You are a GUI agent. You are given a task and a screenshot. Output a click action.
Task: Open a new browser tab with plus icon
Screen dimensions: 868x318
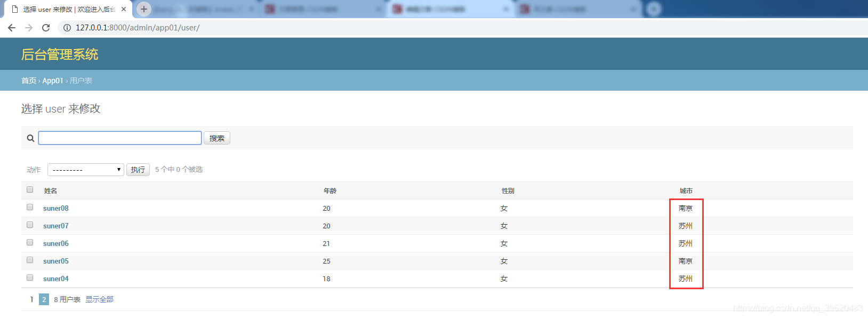pyautogui.click(x=143, y=9)
